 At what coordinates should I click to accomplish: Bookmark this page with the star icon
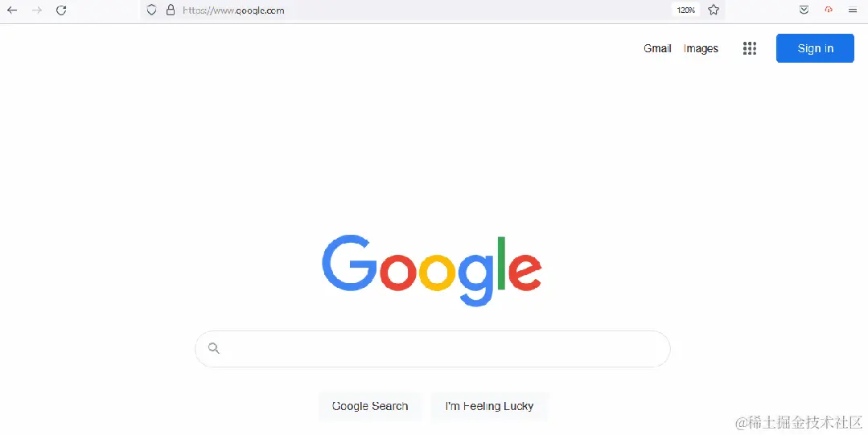click(714, 10)
